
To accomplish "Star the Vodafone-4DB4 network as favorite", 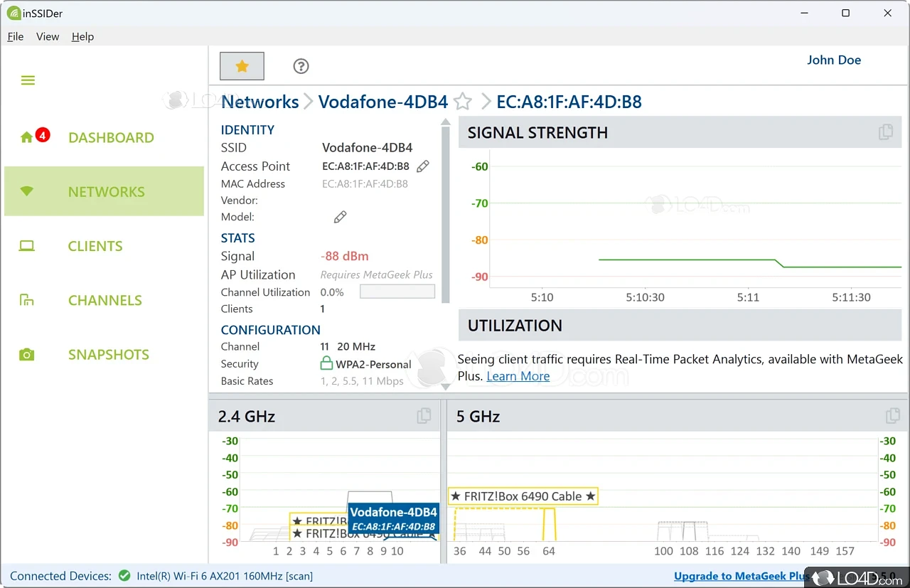I will click(463, 102).
